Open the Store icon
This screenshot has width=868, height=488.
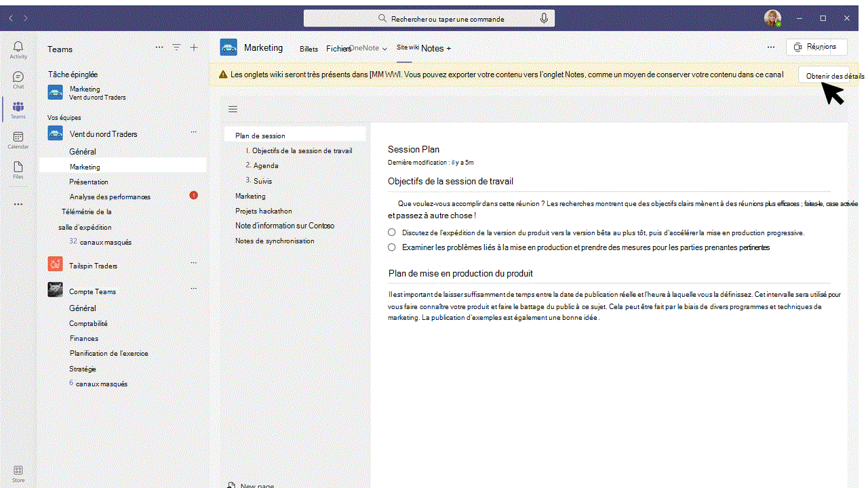click(x=18, y=474)
